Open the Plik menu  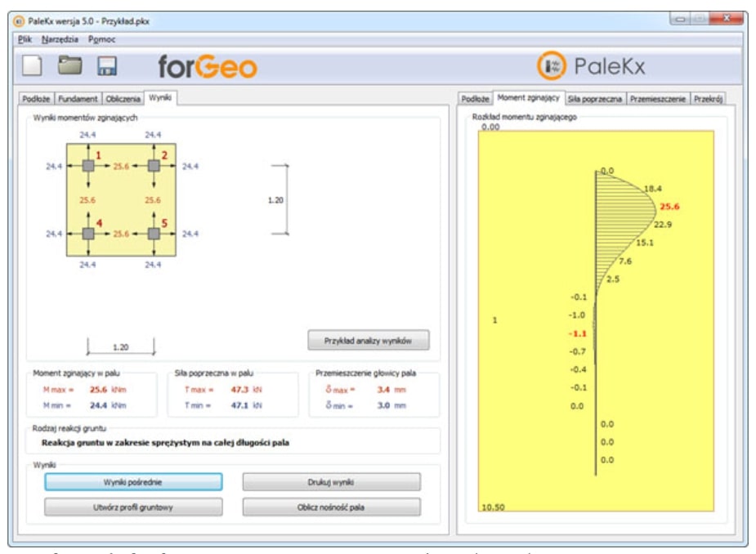(24, 39)
